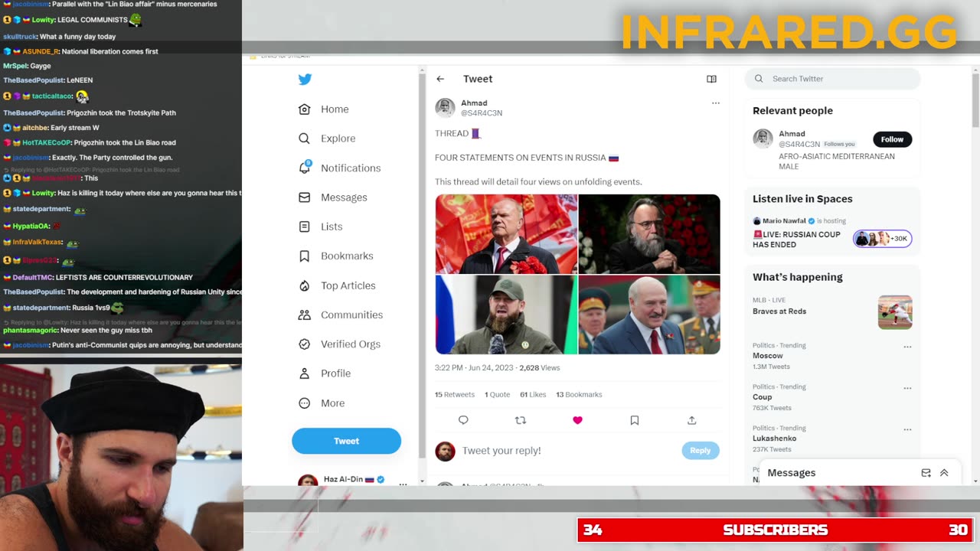Viewport: 980px width, 551px height.
Task: Open the Notifications bell icon
Action: point(304,168)
